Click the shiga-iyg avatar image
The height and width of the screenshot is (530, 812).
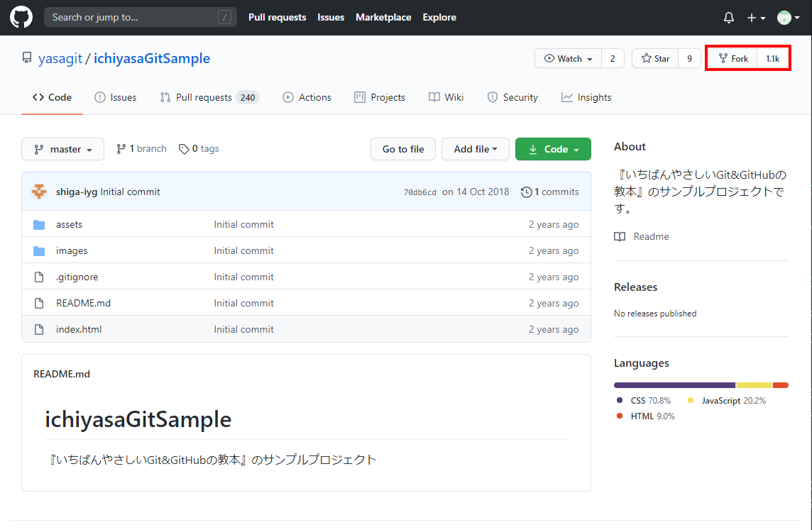(x=39, y=192)
